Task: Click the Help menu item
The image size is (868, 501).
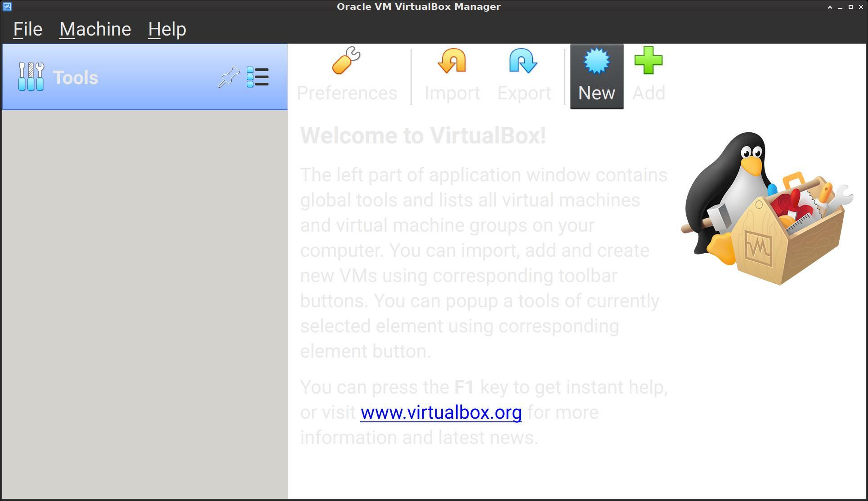Action: pos(167,28)
